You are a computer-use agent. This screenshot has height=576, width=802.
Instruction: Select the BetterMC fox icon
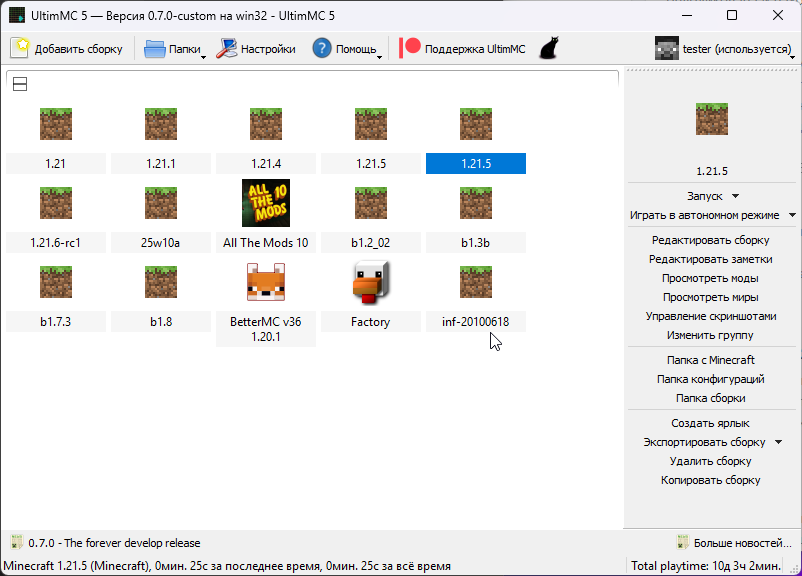(265, 282)
